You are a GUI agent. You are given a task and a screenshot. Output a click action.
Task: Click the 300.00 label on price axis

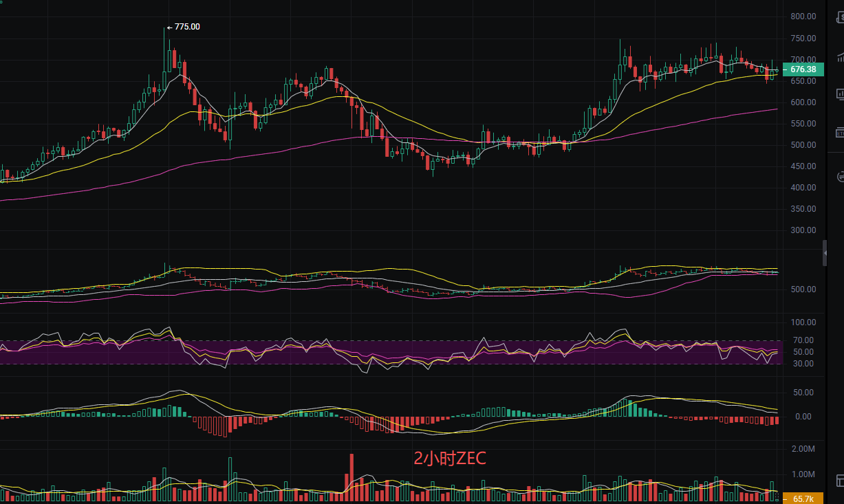(x=803, y=230)
